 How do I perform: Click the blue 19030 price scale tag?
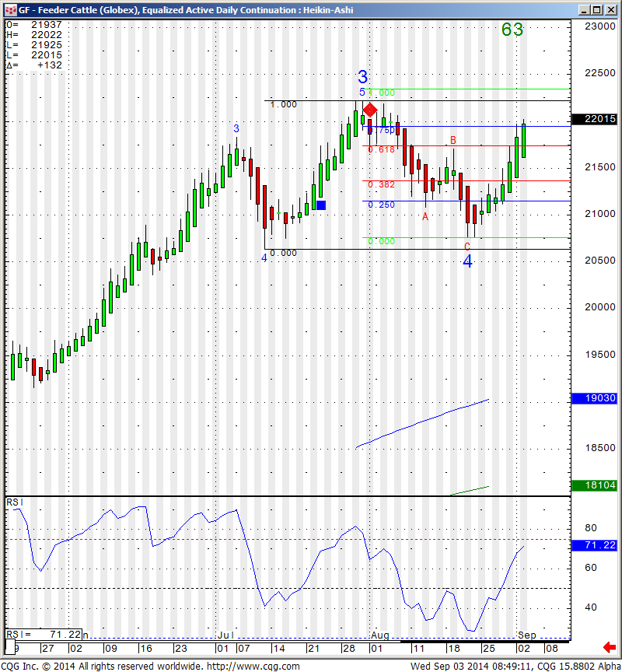pos(594,398)
